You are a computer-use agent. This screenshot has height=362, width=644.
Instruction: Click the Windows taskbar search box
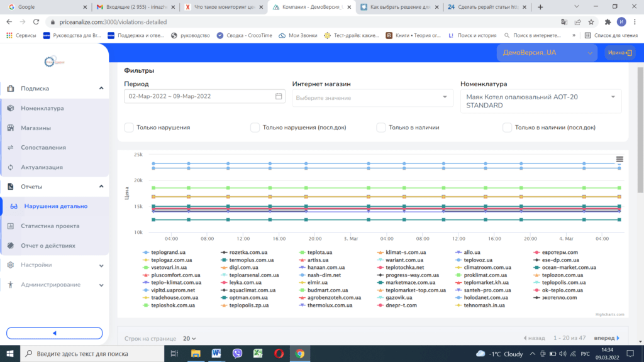(x=92, y=353)
